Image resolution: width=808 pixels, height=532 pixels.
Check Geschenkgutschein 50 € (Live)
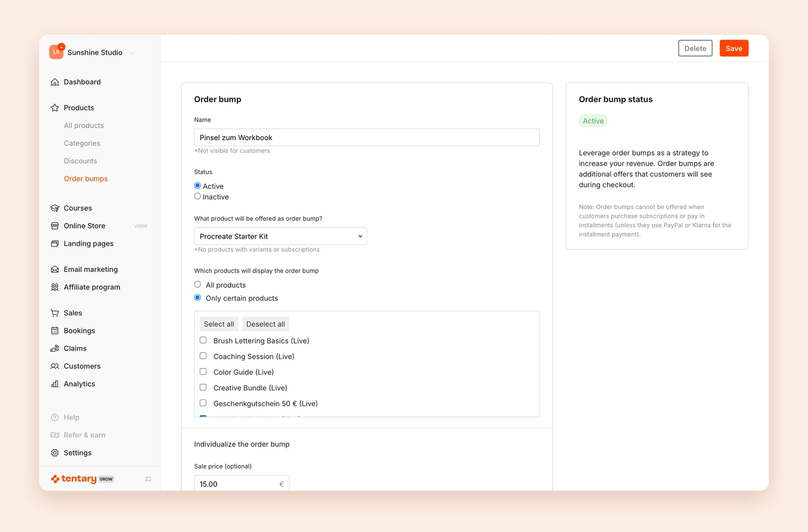[203, 403]
